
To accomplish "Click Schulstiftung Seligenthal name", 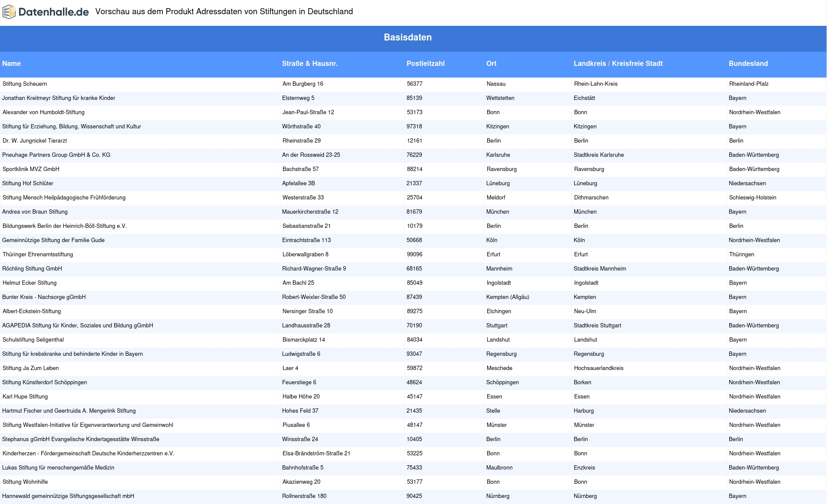I will [33, 340].
